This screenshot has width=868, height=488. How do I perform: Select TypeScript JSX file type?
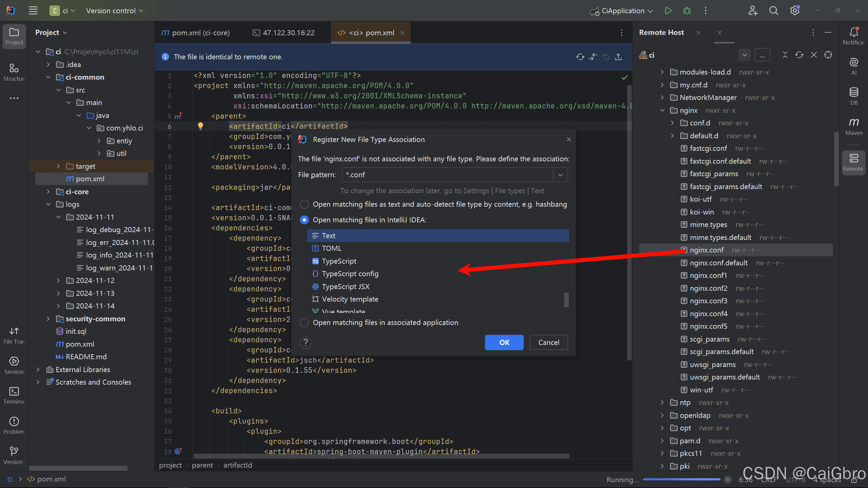pyautogui.click(x=438, y=287)
